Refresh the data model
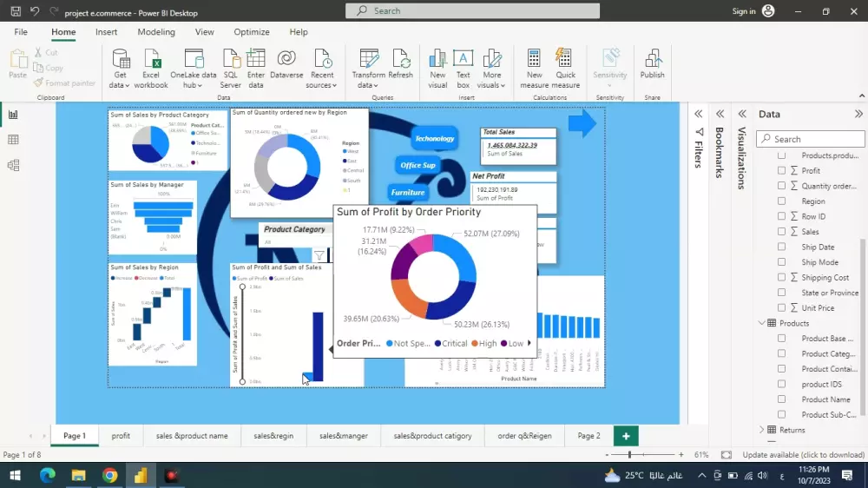 click(400, 65)
